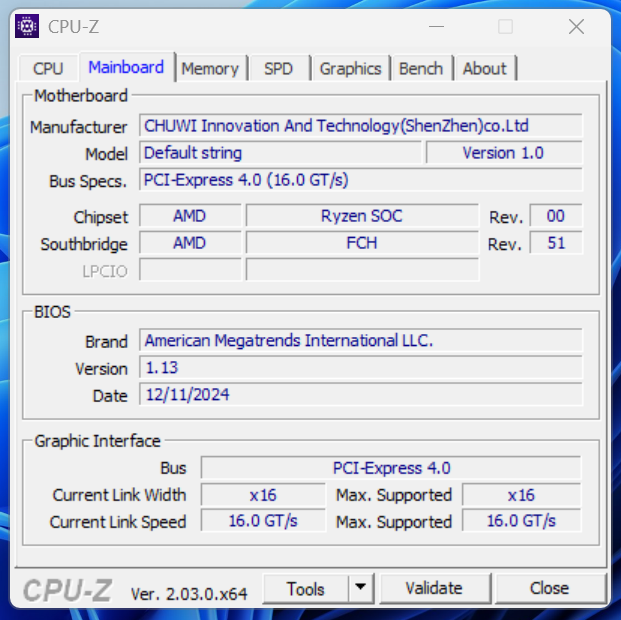Image resolution: width=621 pixels, height=620 pixels.
Task: Click the 'Manufacturer' label
Action: (79, 128)
